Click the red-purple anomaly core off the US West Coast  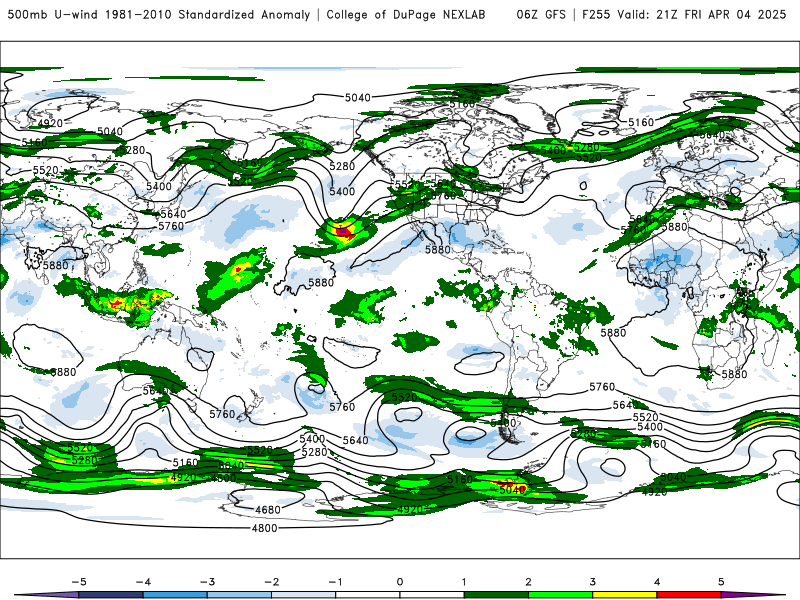point(343,231)
